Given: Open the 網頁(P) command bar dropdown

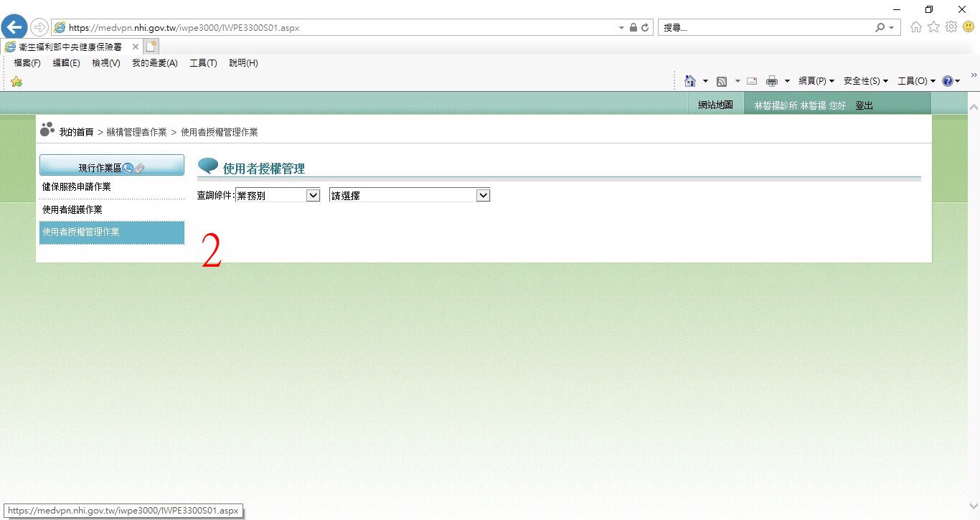Looking at the screenshot, I should point(816,81).
